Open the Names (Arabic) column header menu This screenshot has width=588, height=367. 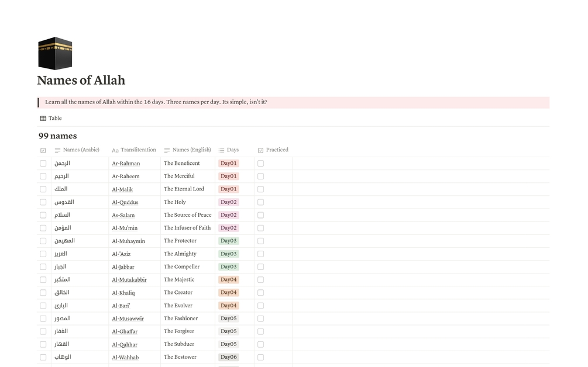coord(77,150)
